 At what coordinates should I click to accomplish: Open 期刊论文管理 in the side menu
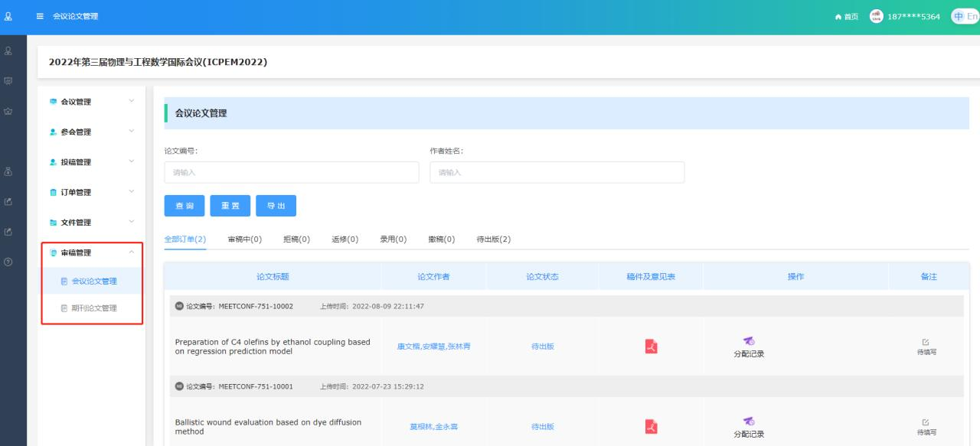[x=93, y=308]
